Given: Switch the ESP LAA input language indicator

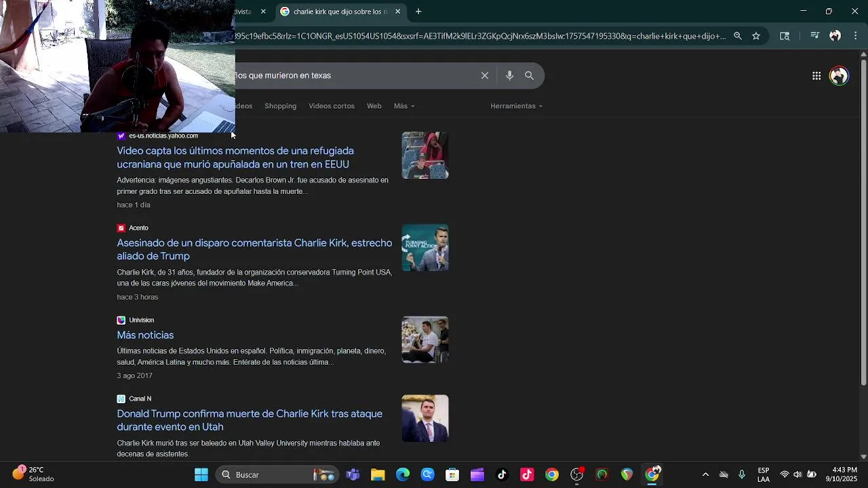Looking at the screenshot, I should (x=764, y=474).
